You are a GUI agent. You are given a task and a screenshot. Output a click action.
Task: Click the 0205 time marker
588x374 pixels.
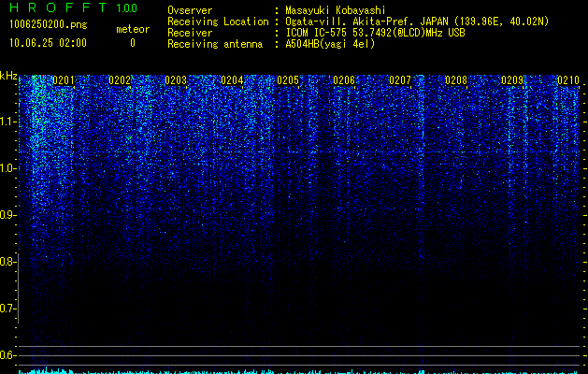[x=288, y=80]
